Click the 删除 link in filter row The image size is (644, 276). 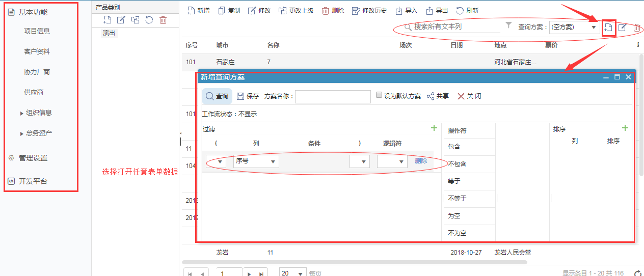[x=421, y=161]
